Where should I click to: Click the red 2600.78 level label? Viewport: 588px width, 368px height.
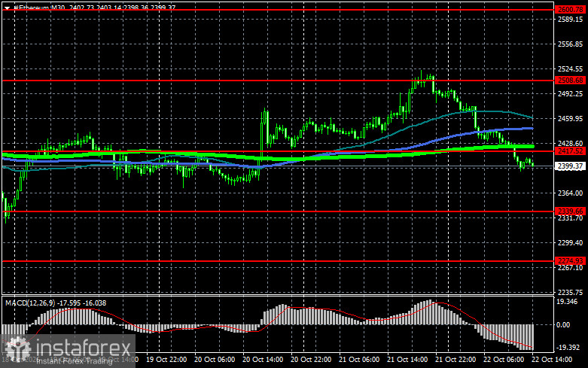[570, 10]
